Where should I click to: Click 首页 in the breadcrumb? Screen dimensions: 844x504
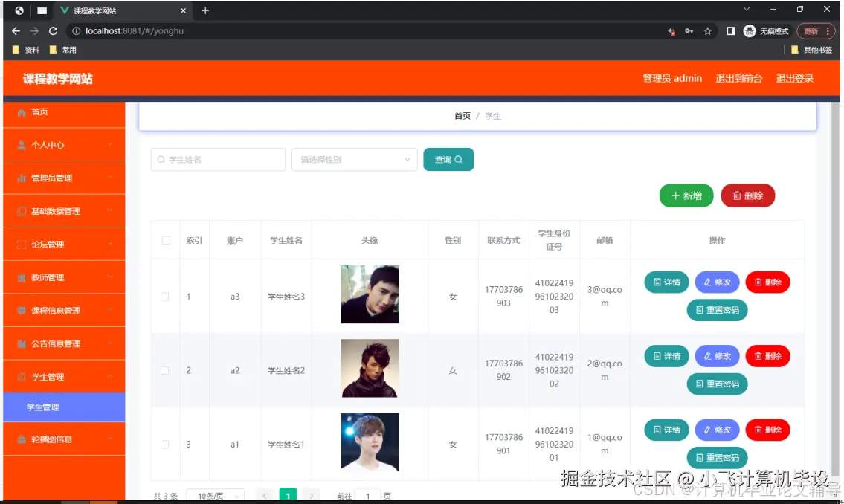[x=463, y=116]
